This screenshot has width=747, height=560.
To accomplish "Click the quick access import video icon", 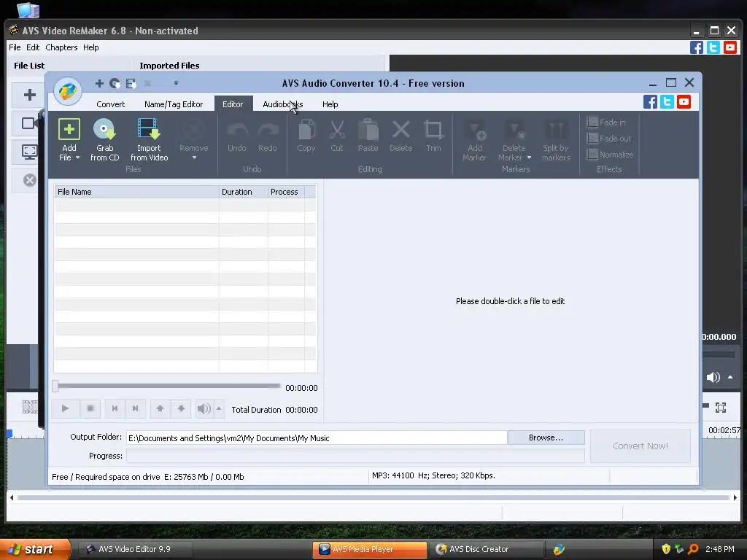I will point(131,83).
